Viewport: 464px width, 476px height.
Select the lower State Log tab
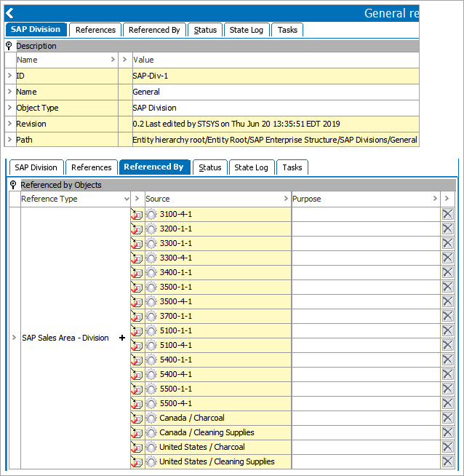[251, 167]
